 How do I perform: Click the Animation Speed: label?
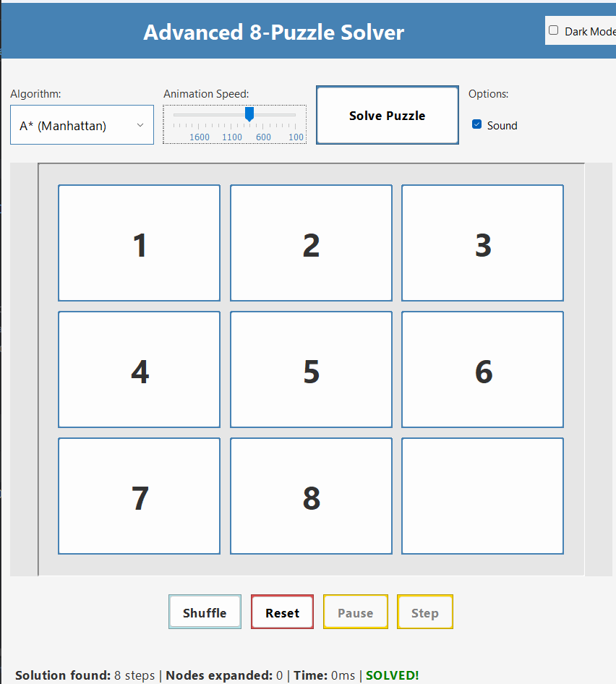pyautogui.click(x=206, y=94)
